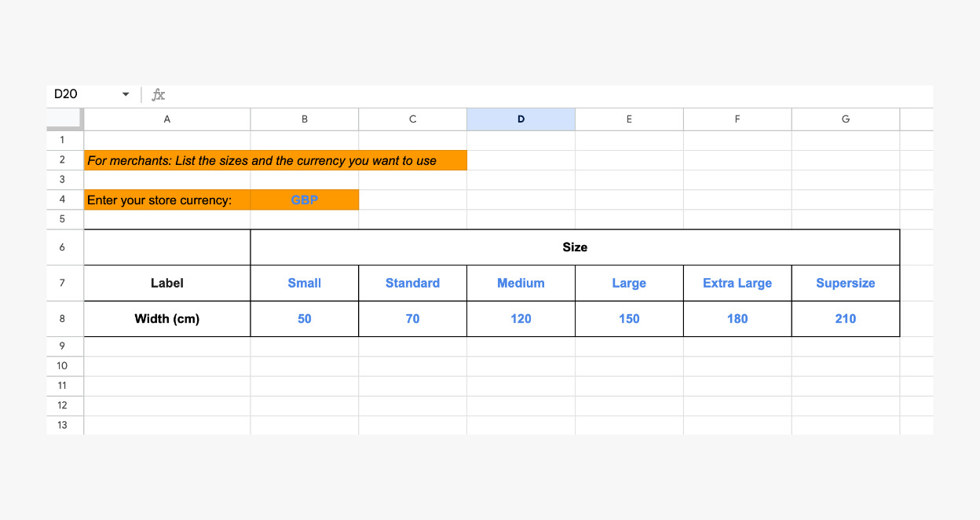This screenshot has height=520, width=980.
Task: Click the cell with width 120
Action: 521,319
